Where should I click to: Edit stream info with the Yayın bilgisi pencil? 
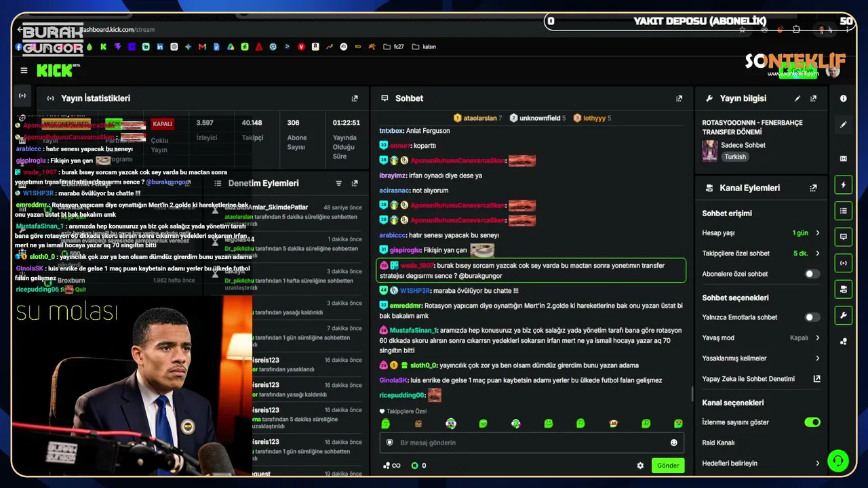pyautogui.click(x=797, y=98)
